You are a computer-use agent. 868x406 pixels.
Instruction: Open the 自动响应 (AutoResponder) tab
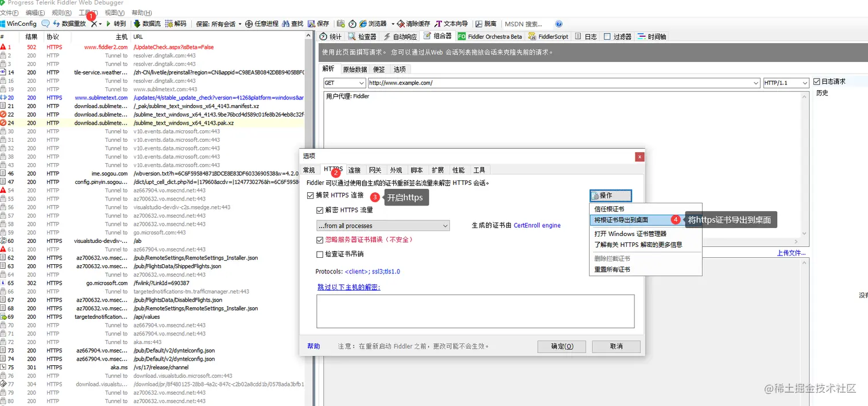(401, 36)
